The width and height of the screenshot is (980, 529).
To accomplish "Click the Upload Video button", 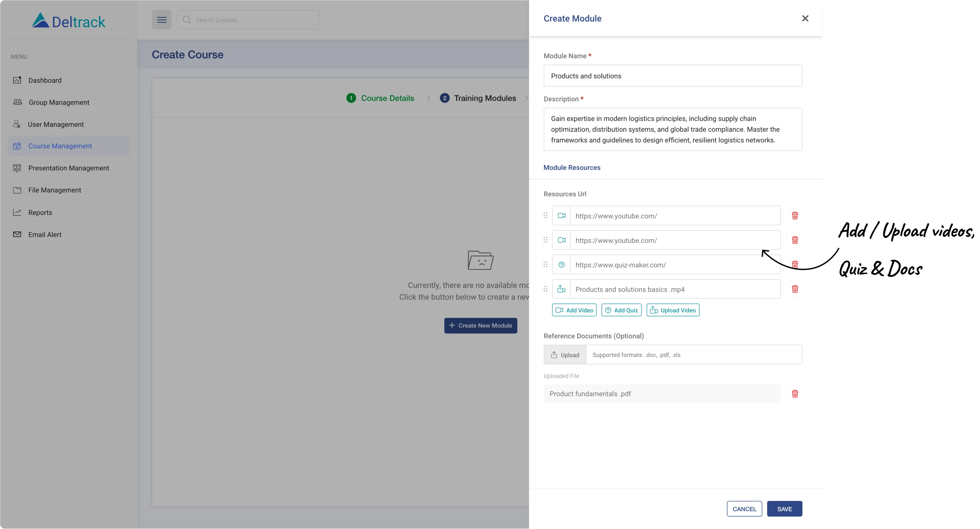I will click(673, 310).
